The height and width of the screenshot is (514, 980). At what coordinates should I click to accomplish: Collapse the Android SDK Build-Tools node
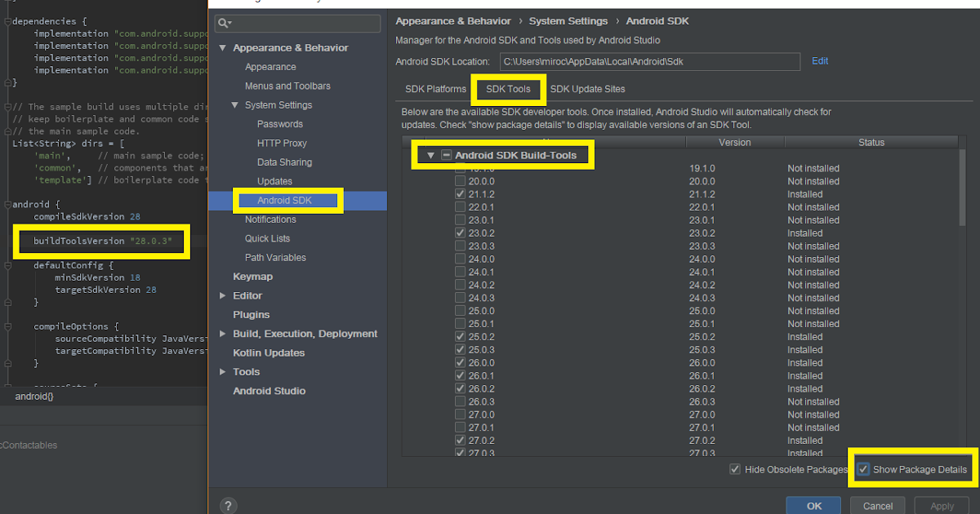[x=430, y=154]
